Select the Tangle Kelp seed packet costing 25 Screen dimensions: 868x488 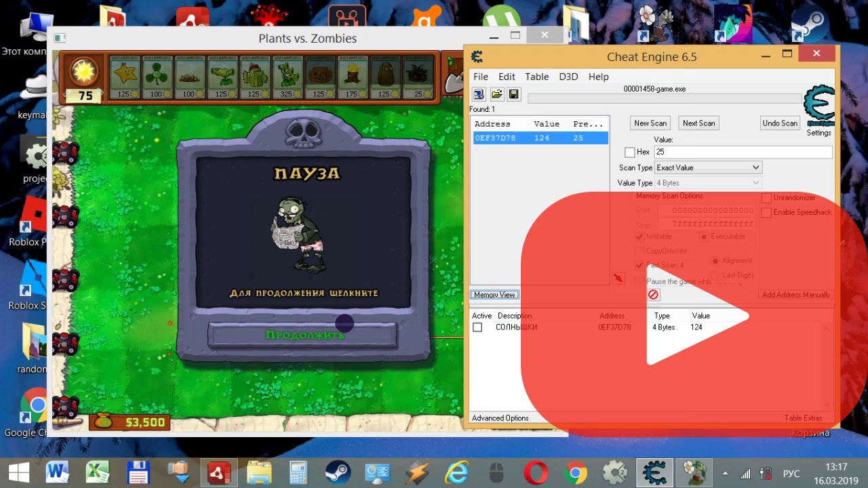pos(417,77)
